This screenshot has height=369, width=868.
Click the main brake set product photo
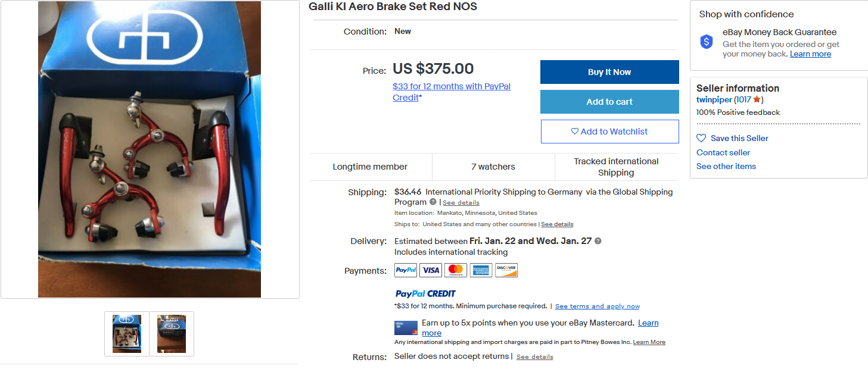tap(150, 149)
